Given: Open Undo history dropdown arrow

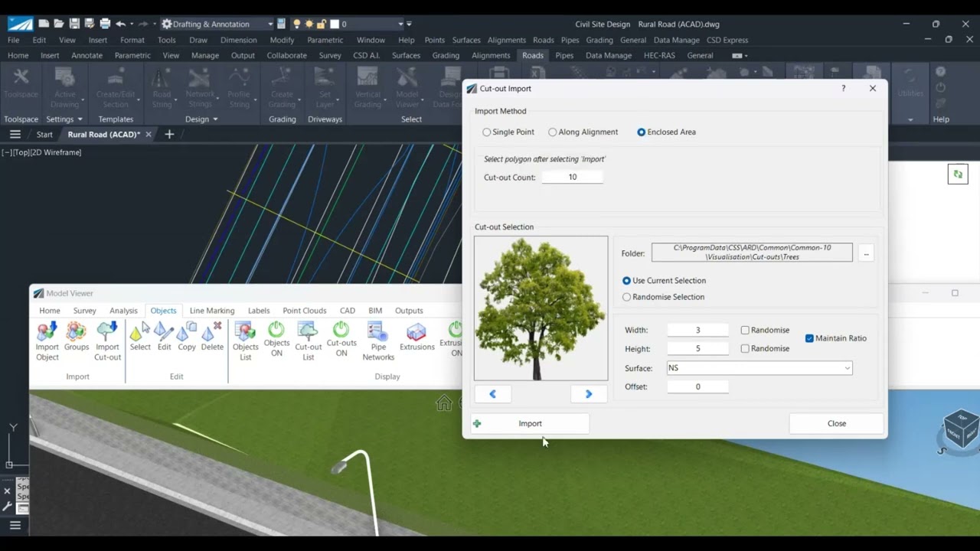Looking at the screenshot, I should pyautogui.click(x=132, y=24).
